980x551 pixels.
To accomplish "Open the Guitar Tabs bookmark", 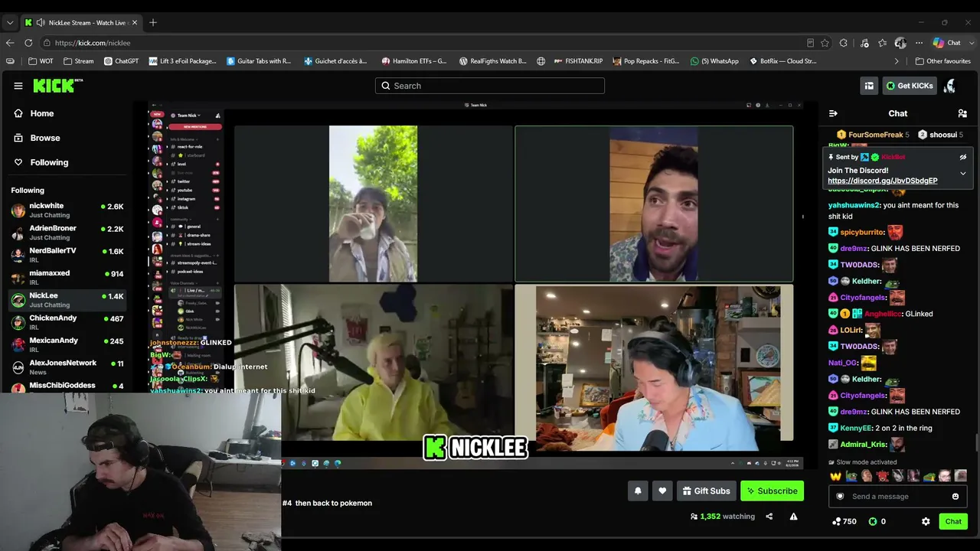I will coord(259,61).
